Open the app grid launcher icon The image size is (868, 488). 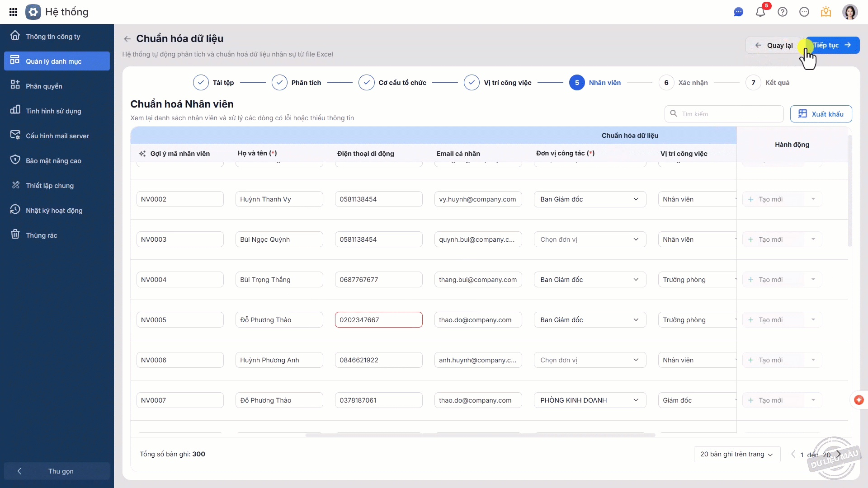(13, 12)
